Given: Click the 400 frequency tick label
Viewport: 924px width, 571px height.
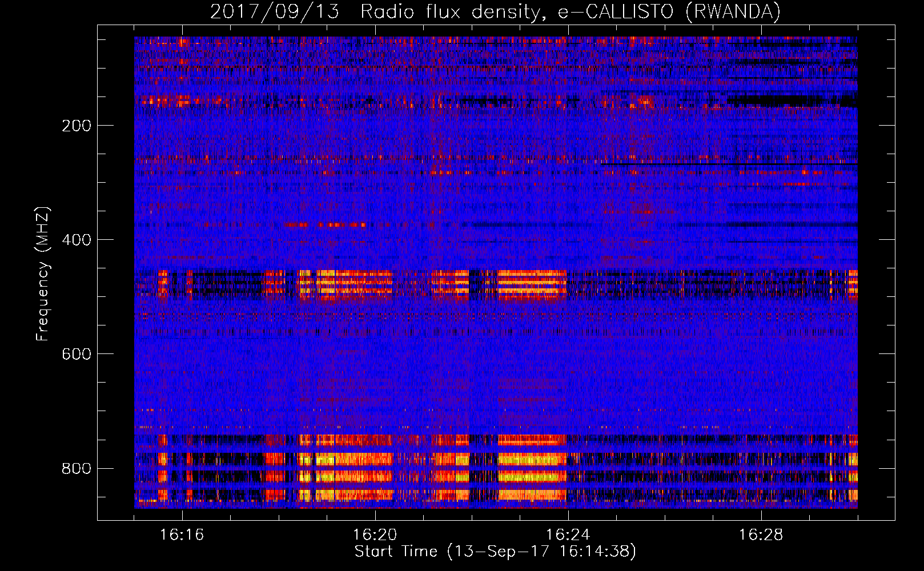Looking at the screenshot, I should (76, 240).
